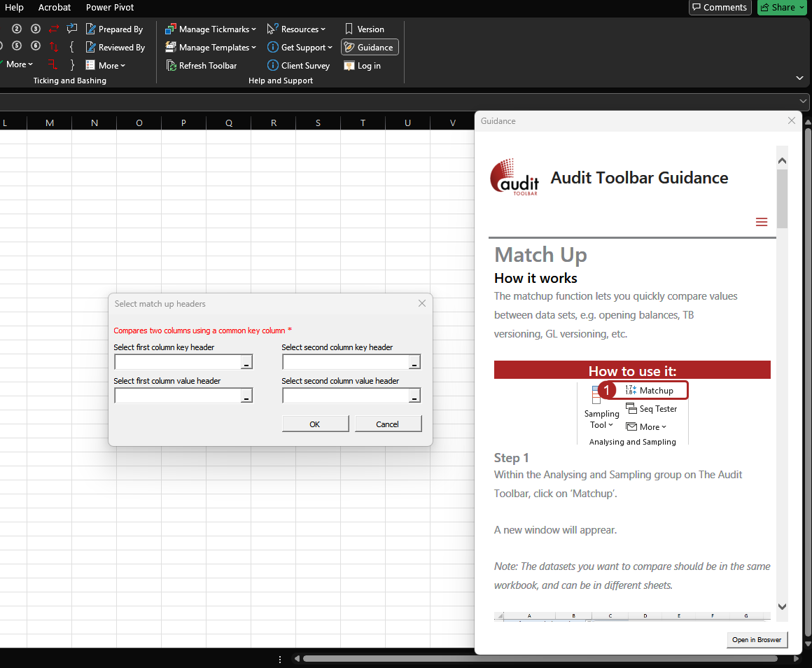The height and width of the screenshot is (668, 812).
Task: Open the Guidance pane hamburger menu
Action: pyautogui.click(x=762, y=222)
